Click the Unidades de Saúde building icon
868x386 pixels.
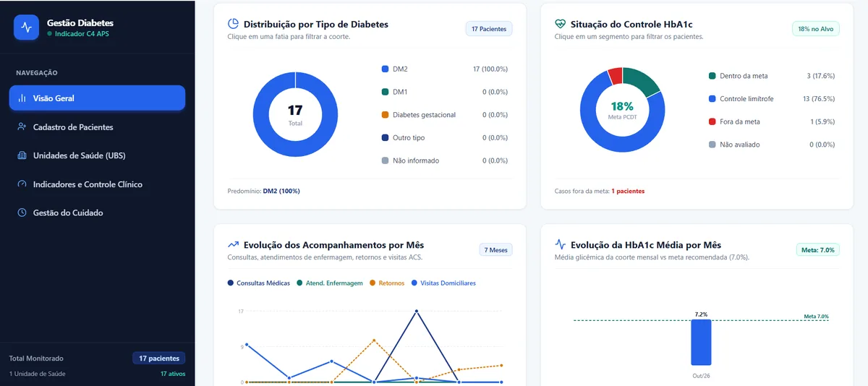coord(22,155)
